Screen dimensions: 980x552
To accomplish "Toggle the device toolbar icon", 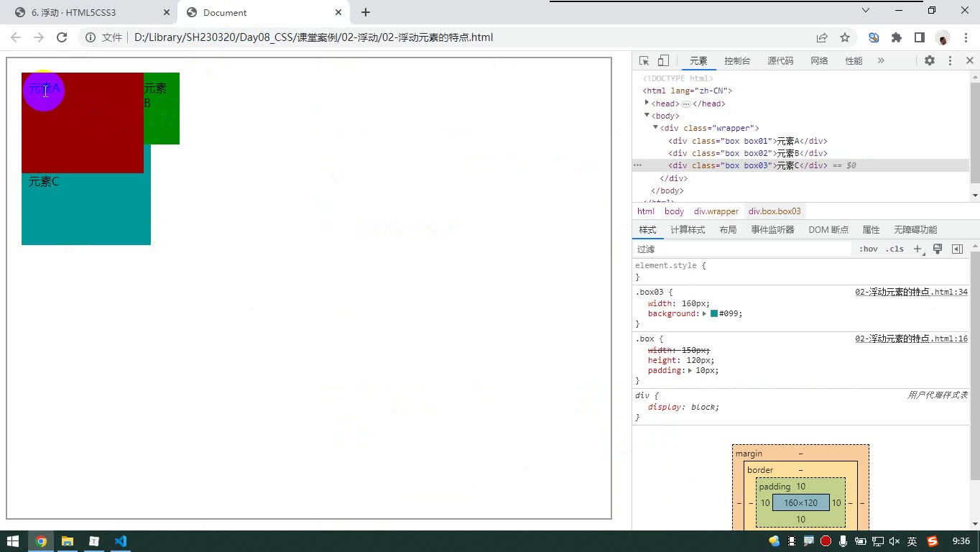I will [x=663, y=61].
